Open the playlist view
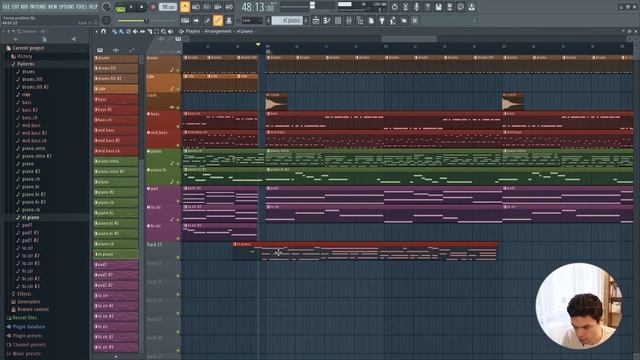This screenshot has height=360, width=640. [x=316, y=20]
